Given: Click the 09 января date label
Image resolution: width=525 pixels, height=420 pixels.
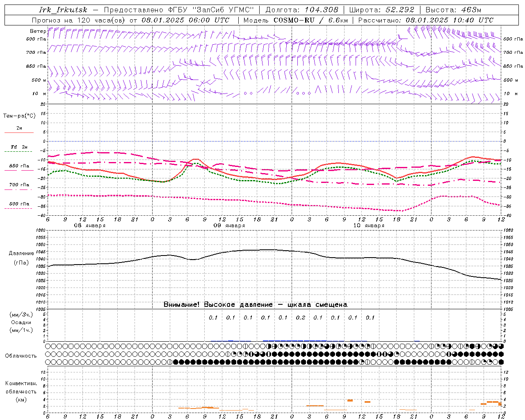Looking at the screenshot, I should tap(229, 226).
